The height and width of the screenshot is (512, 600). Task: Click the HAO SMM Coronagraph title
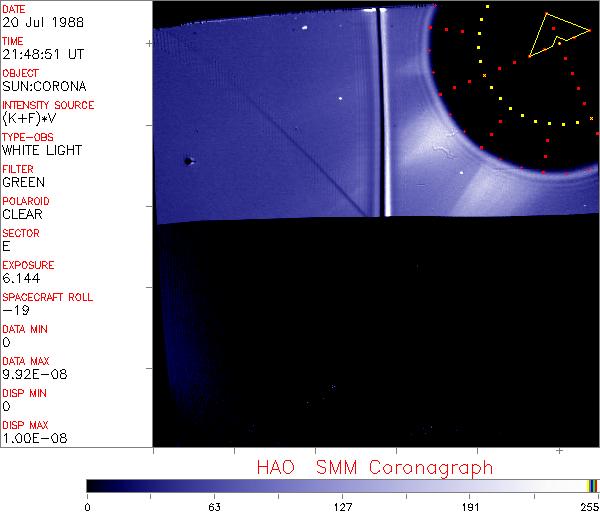pyautogui.click(x=374, y=467)
